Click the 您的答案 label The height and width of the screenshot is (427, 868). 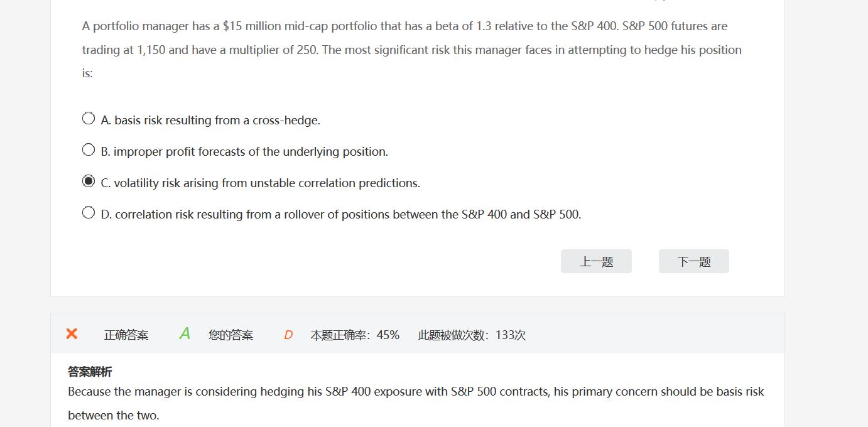[231, 335]
